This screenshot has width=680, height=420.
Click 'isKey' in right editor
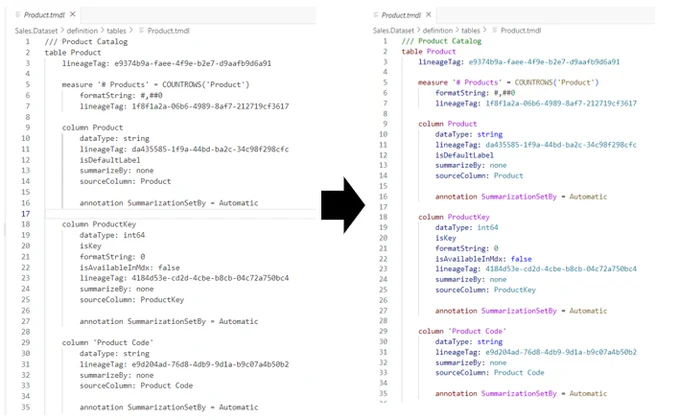446,238
